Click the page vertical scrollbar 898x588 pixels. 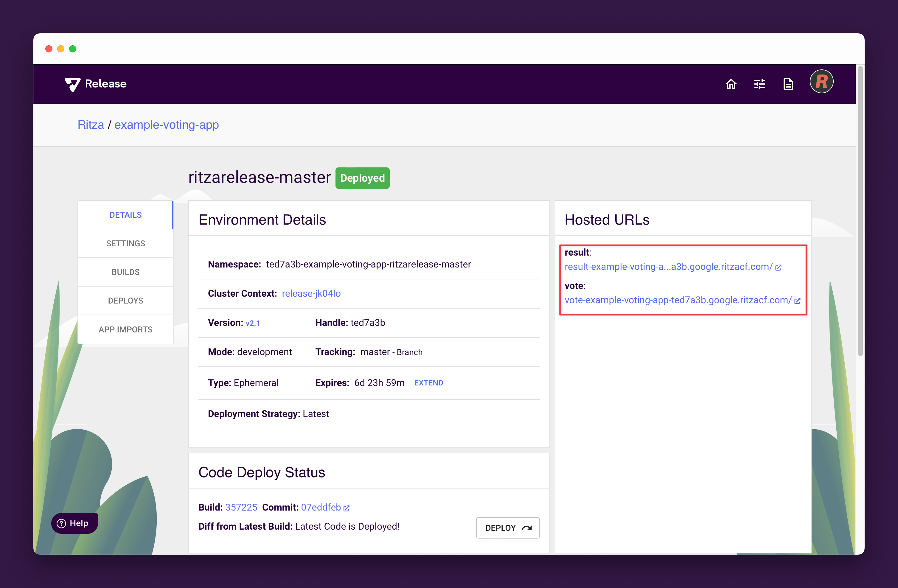click(x=860, y=211)
